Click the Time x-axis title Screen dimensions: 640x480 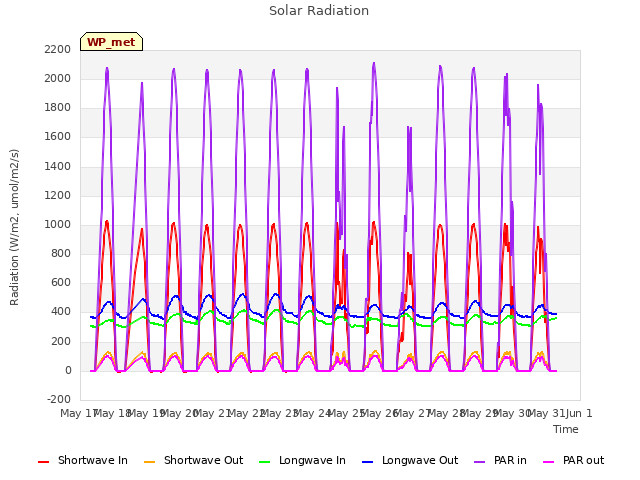[x=566, y=429]
